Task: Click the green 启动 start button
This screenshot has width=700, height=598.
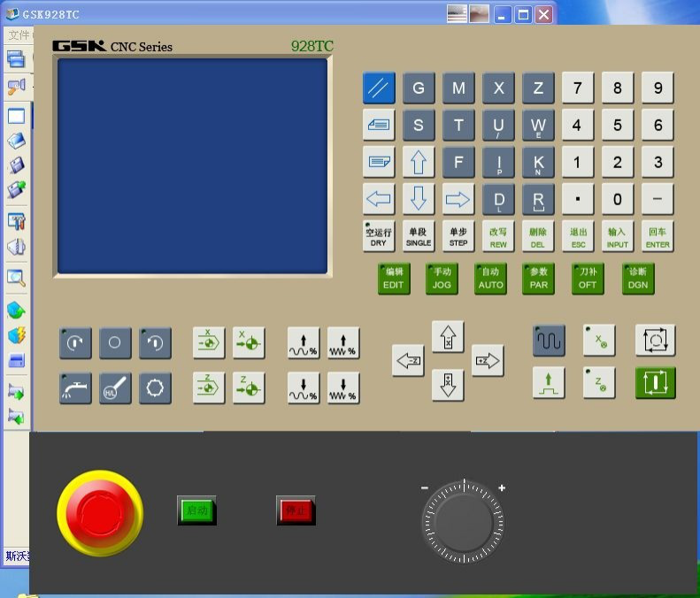Action: click(196, 510)
